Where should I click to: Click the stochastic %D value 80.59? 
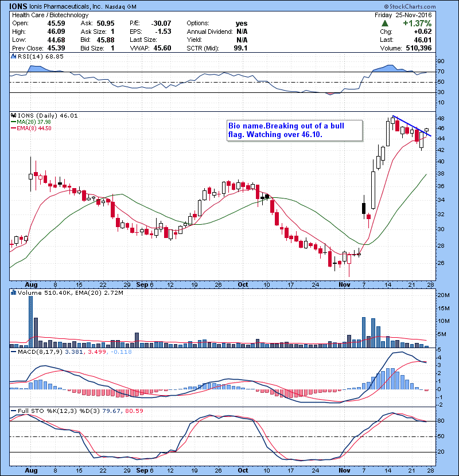pos(134,411)
